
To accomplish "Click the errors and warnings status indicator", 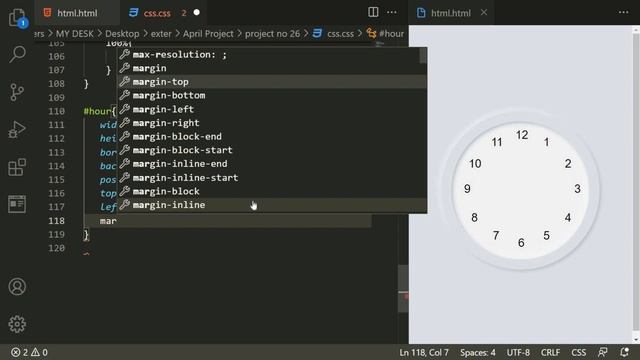I will point(29,352).
